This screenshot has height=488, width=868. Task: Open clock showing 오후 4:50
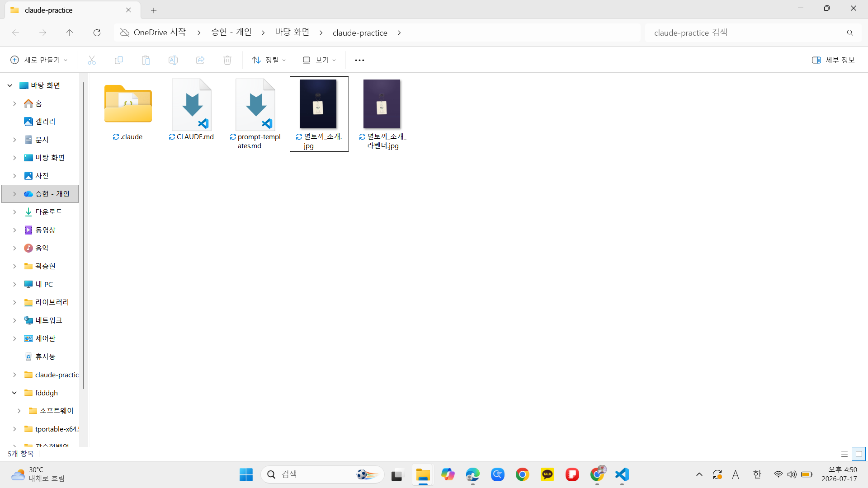click(839, 474)
